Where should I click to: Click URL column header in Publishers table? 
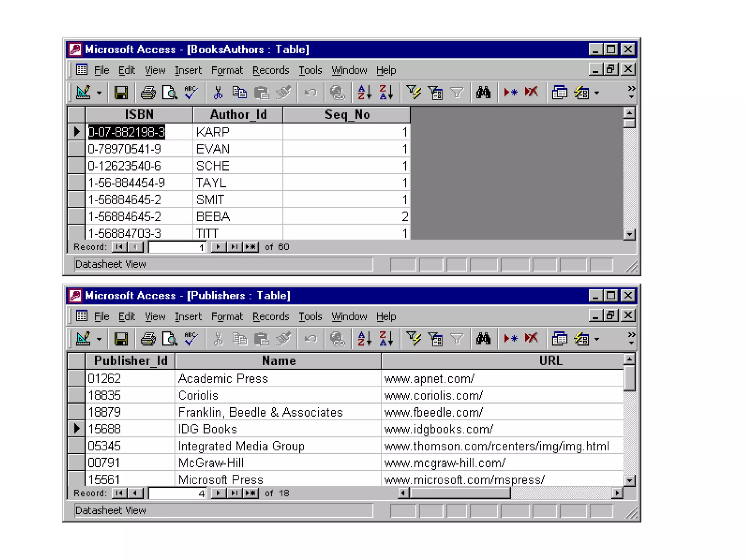(503, 361)
